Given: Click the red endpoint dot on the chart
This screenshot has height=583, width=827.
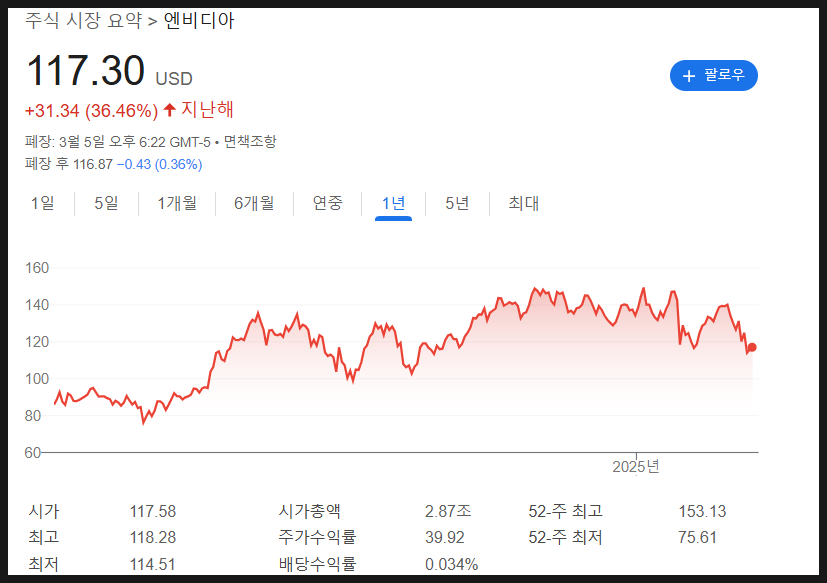Looking at the screenshot, I should pos(752,347).
